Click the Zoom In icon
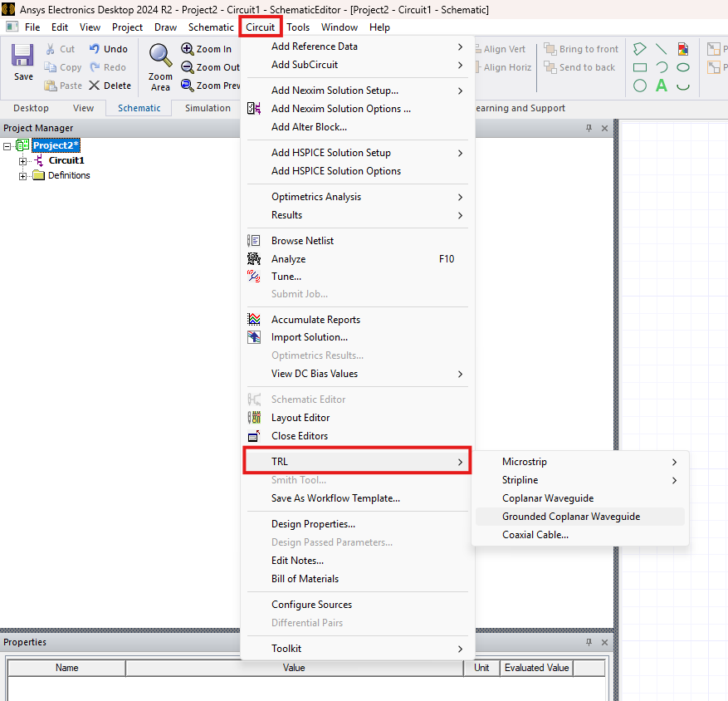Screen dimensions: 728x701 (x=188, y=49)
